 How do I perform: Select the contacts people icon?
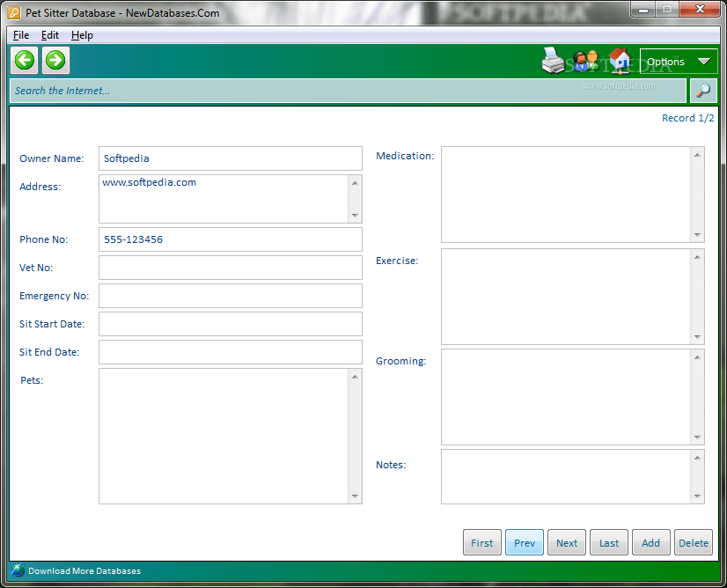point(585,61)
